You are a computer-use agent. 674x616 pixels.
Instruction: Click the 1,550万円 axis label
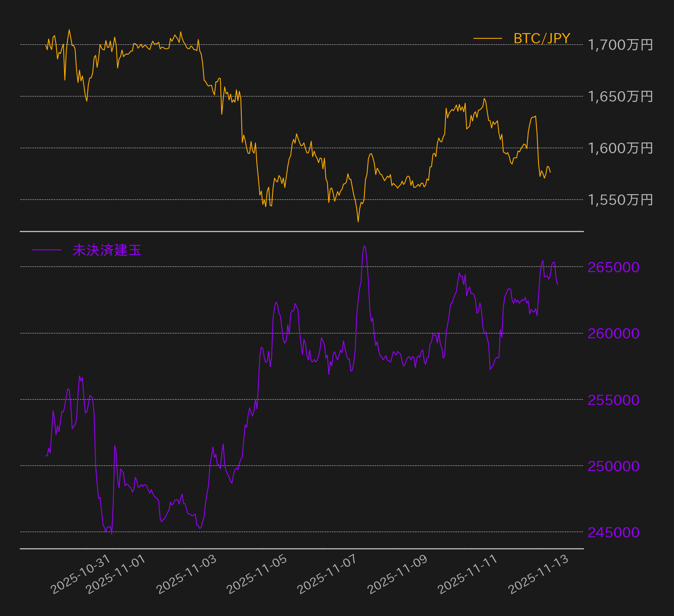(620, 200)
